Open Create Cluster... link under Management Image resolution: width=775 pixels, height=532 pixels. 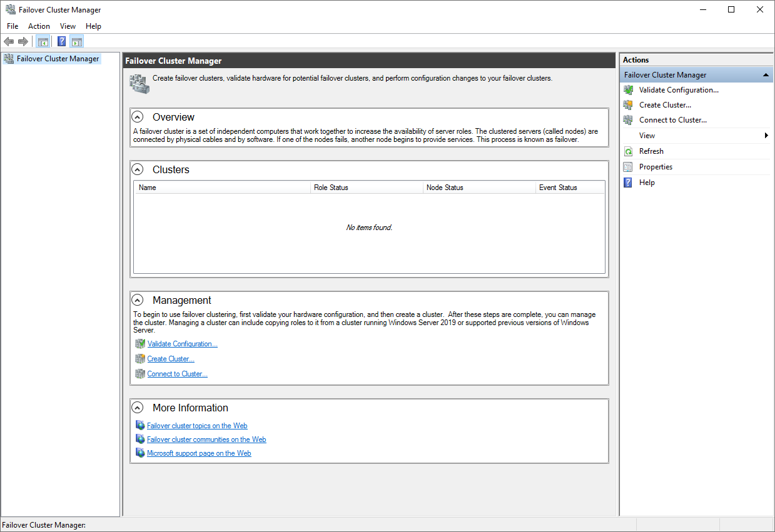[171, 359]
